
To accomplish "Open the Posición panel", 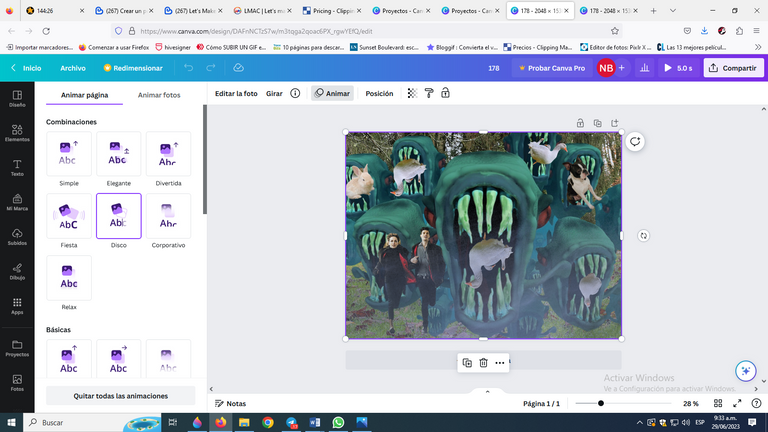I will [379, 93].
